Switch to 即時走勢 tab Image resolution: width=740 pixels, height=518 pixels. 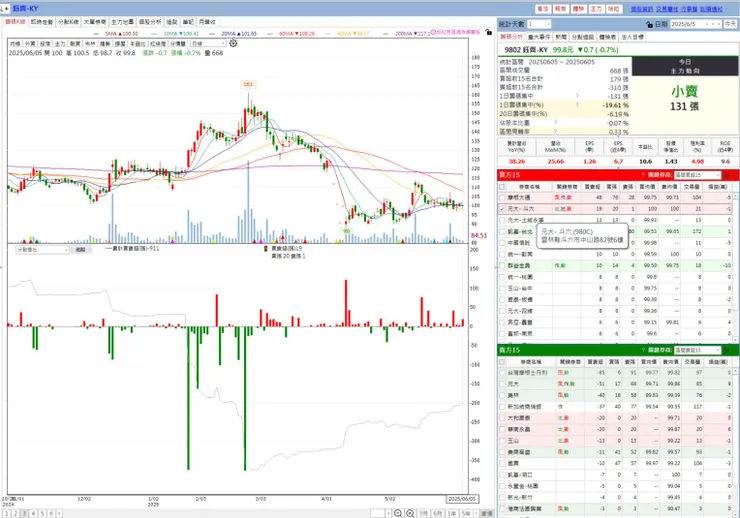point(42,22)
